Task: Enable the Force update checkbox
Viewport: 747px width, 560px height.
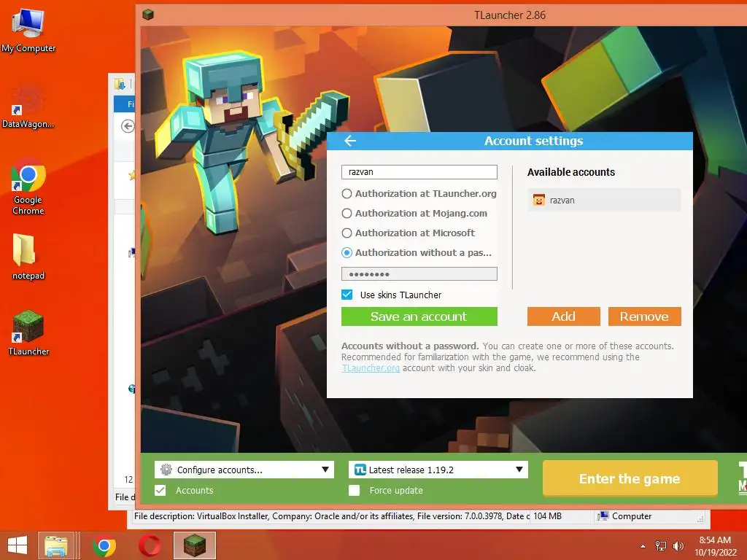Action: click(x=354, y=491)
